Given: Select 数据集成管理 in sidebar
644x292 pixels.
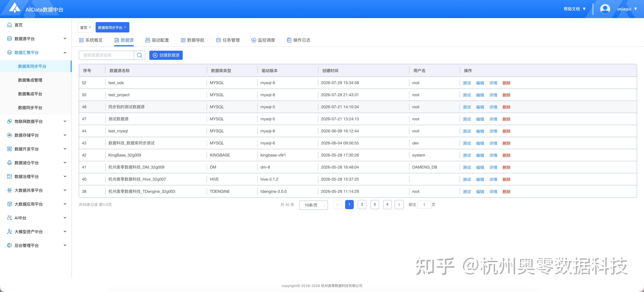Looking at the screenshot, I should pyautogui.click(x=30, y=80).
